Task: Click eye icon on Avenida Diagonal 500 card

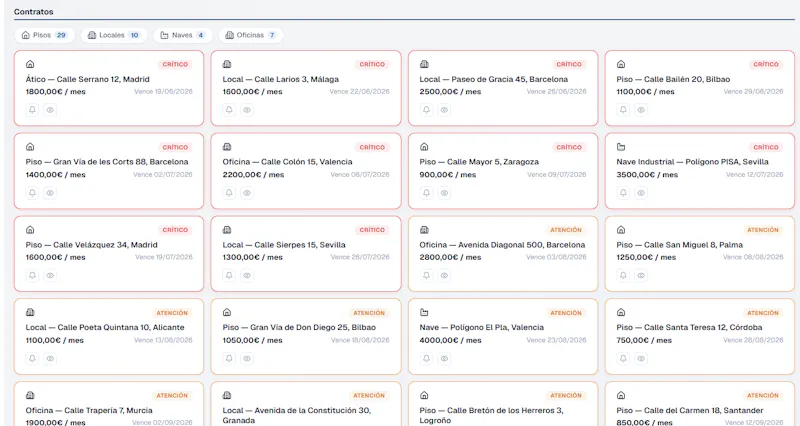Action: click(x=444, y=275)
